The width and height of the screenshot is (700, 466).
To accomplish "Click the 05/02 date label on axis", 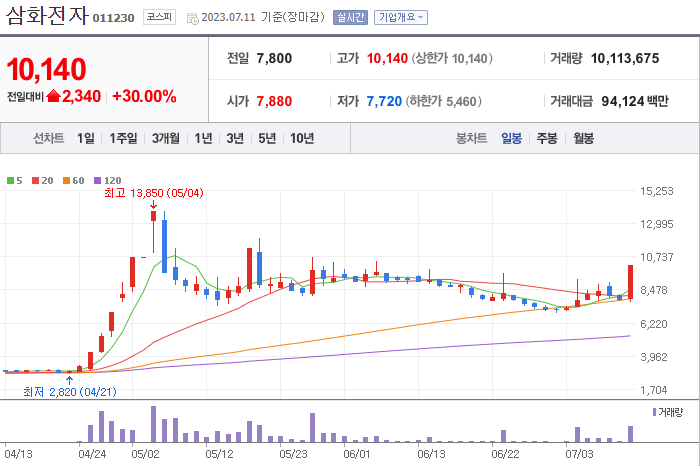I will [x=146, y=454].
